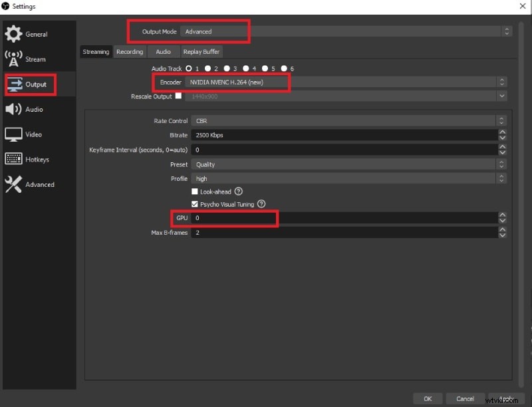Click the Look-ahead help icon
This screenshot has width=532, height=407.
point(238,191)
